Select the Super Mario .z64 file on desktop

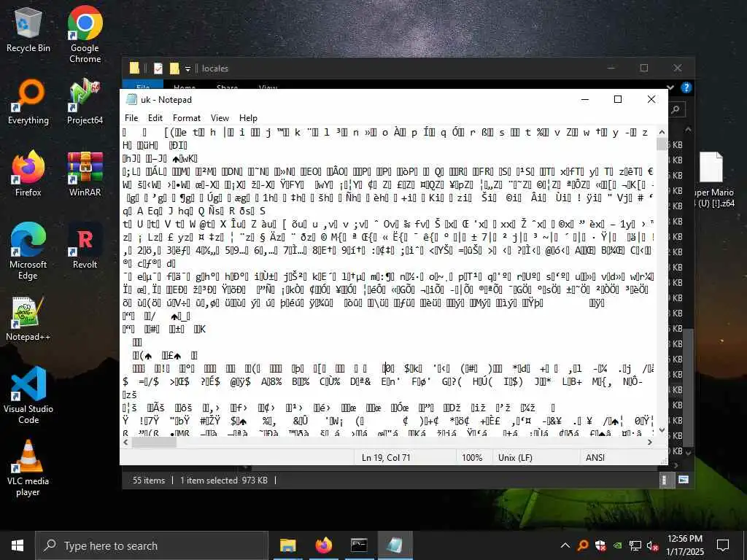(713, 180)
